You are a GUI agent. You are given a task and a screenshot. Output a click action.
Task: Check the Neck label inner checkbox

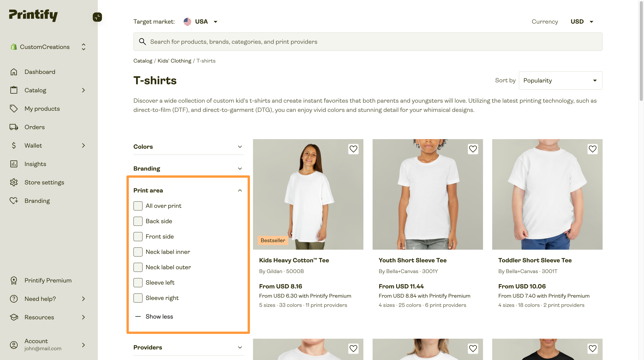tap(138, 252)
